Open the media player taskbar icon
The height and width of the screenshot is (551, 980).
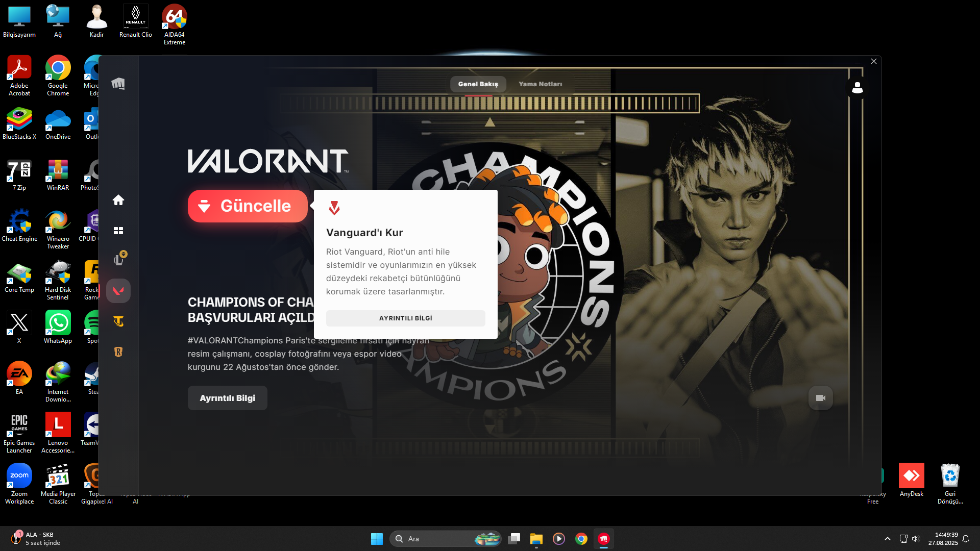click(x=559, y=539)
